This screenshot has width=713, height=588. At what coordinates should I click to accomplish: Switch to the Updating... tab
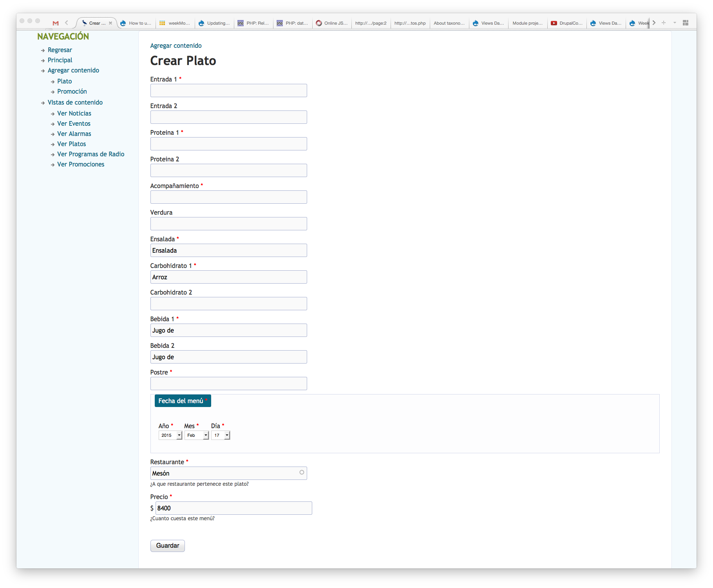[x=214, y=23]
